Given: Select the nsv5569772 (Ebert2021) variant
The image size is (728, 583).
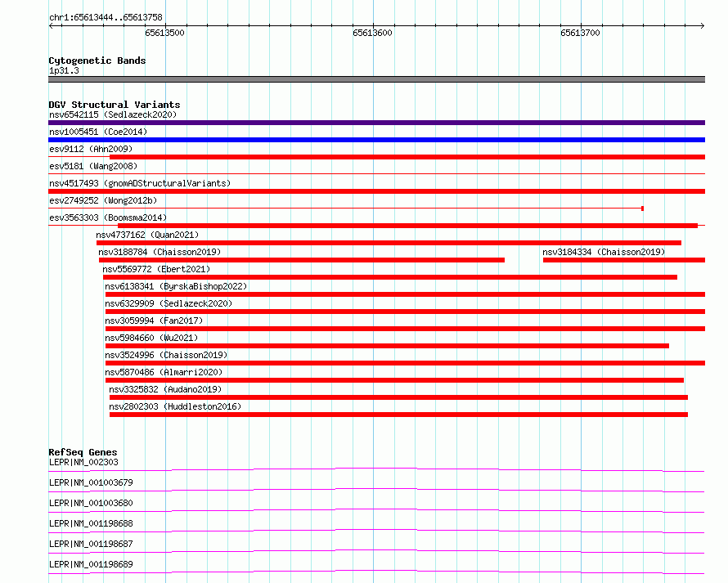Looking at the screenshot, I should click(x=156, y=269).
